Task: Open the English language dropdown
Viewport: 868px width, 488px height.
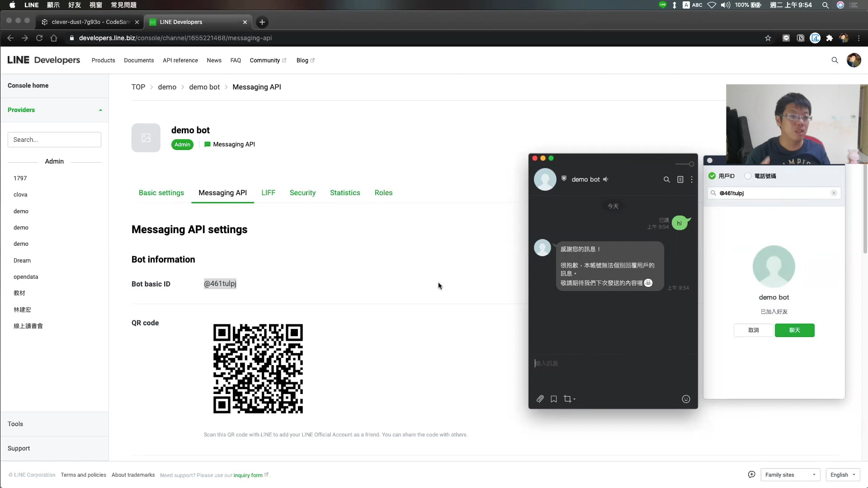Action: (x=842, y=474)
